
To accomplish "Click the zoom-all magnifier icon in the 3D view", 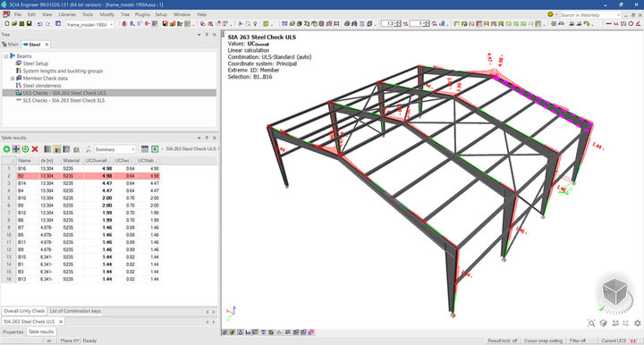I will point(591,324).
